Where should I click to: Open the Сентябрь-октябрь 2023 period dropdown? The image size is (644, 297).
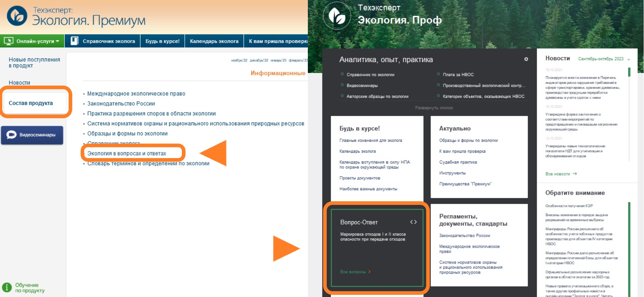pos(604,59)
